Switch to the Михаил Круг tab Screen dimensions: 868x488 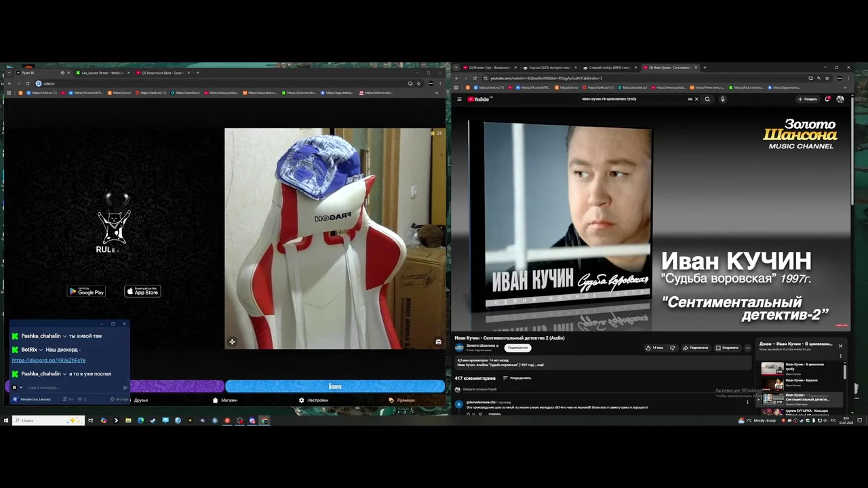tap(490, 68)
